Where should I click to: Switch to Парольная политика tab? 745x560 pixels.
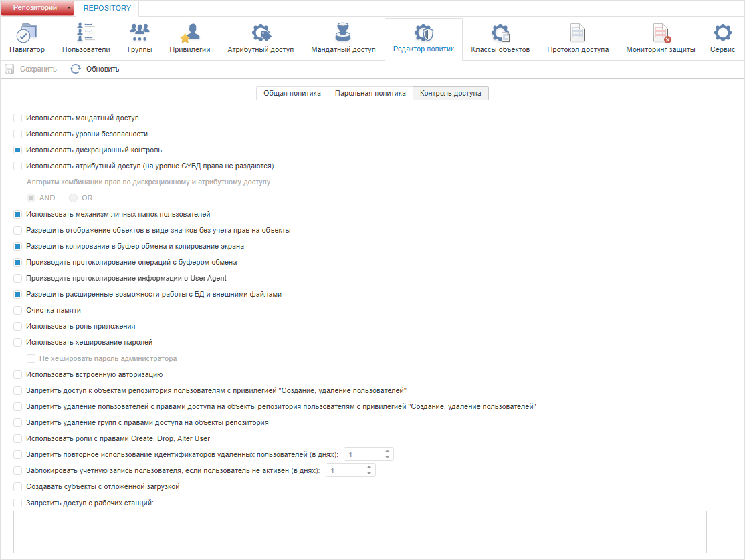pyautogui.click(x=370, y=93)
